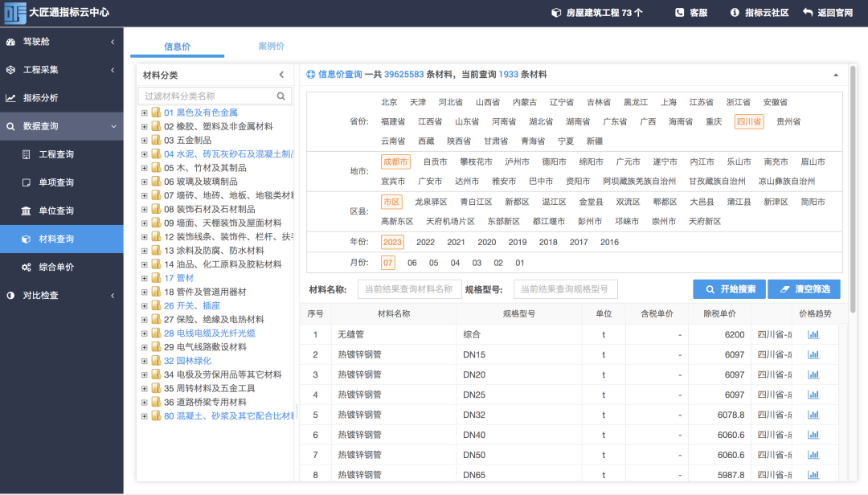Image resolution: width=868 pixels, height=495 pixels.
Task: Open price trend chart for DN20 row
Action: click(813, 374)
